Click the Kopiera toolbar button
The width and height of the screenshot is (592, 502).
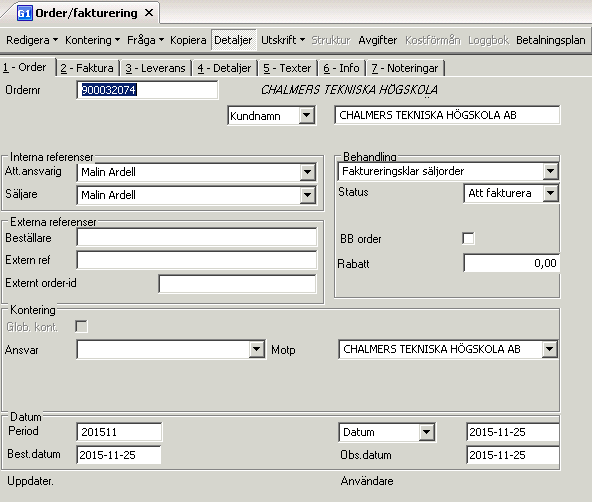pos(188,40)
